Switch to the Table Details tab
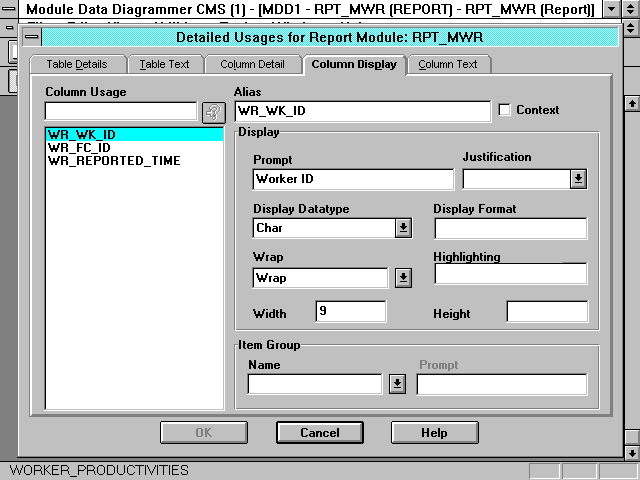This screenshot has width=640, height=480. 77,64
